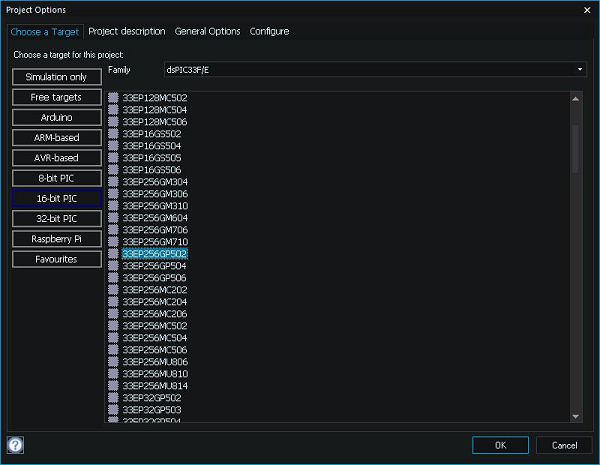Viewport: 600px width, 465px height.
Task: Click the chip icon beside 33EP256GM306
Action: (113, 194)
